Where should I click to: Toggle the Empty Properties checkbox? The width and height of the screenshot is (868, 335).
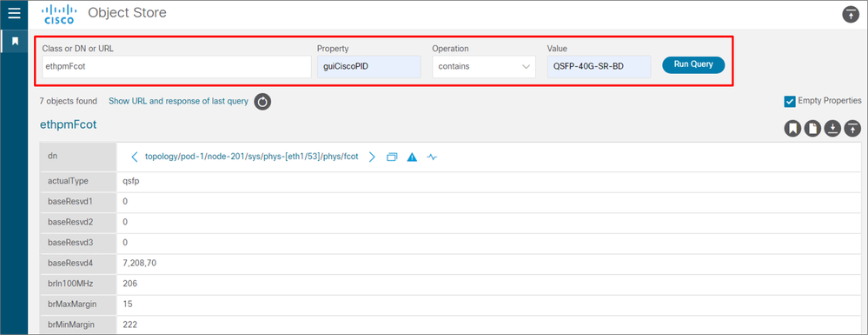790,101
